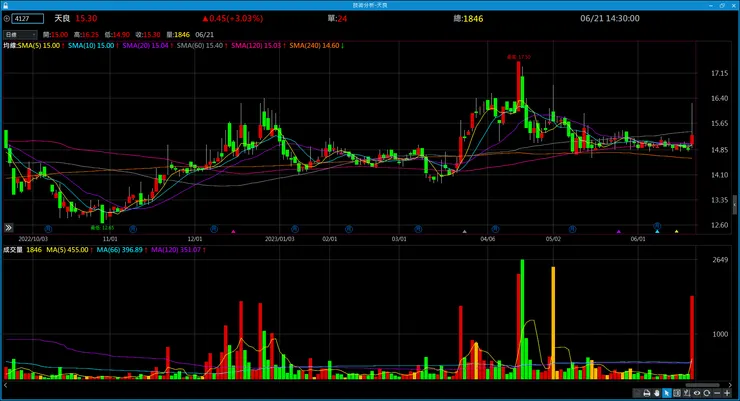
Task: Click the plus zoom-in icon
Action: [x=727, y=393]
